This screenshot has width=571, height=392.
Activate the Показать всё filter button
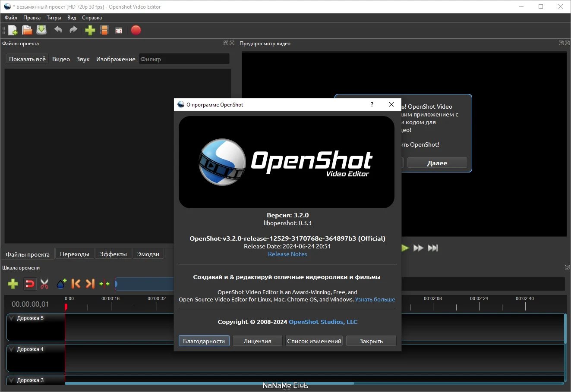[x=27, y=59]
